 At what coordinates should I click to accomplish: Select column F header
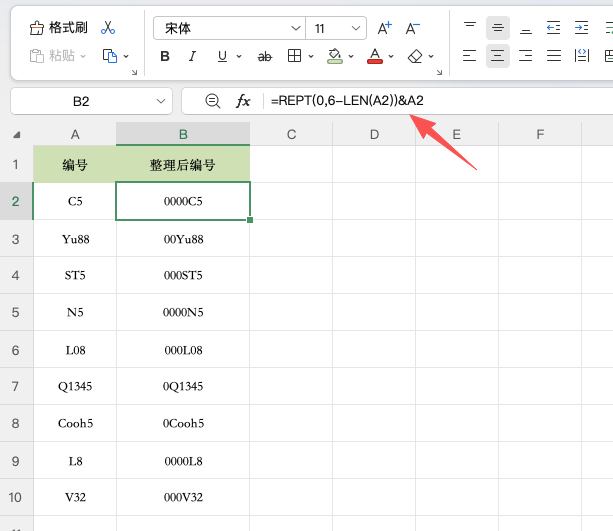coord(540,135)
